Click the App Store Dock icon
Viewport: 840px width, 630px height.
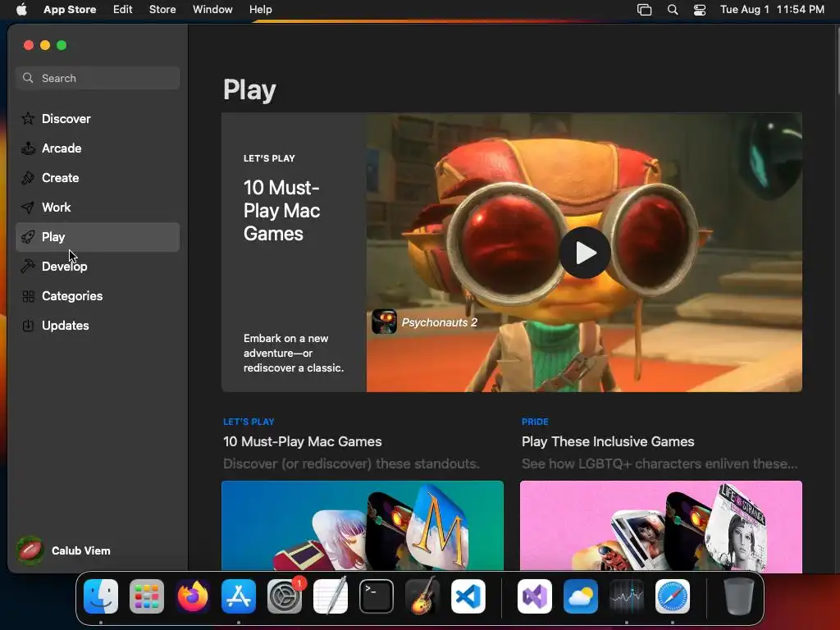(239, 596)
